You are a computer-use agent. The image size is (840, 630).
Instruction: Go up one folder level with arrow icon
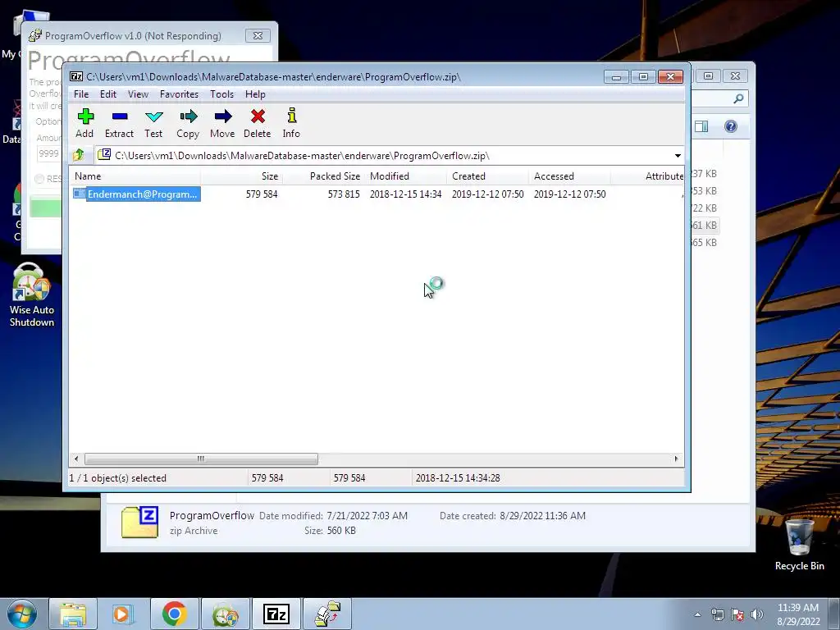click(79, 155)
